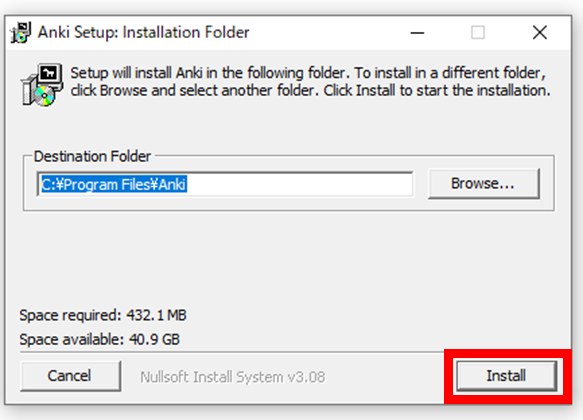
Task: Open the Browse... folder picker
Action: click(484, 184)
